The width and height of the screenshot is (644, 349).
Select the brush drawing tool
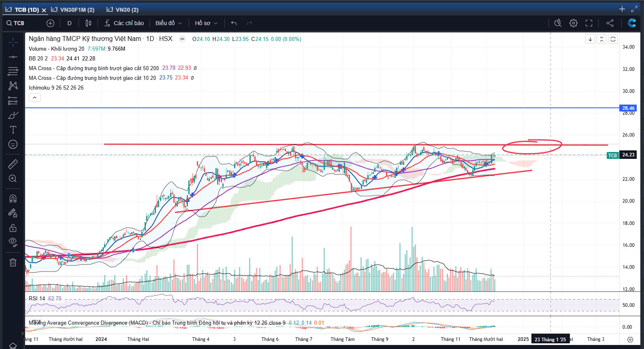(13, 116)
